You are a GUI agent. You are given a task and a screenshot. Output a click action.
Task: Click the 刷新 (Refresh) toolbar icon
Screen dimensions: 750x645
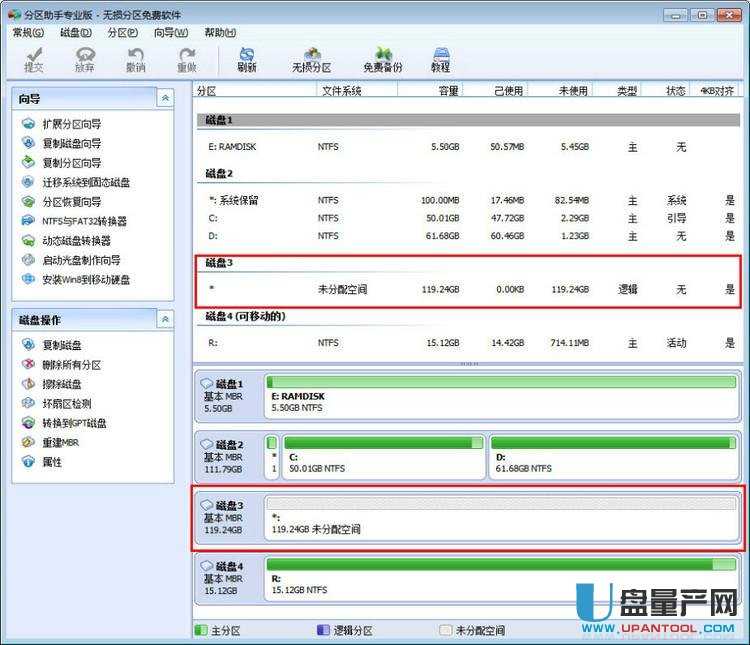click(247, 59)
